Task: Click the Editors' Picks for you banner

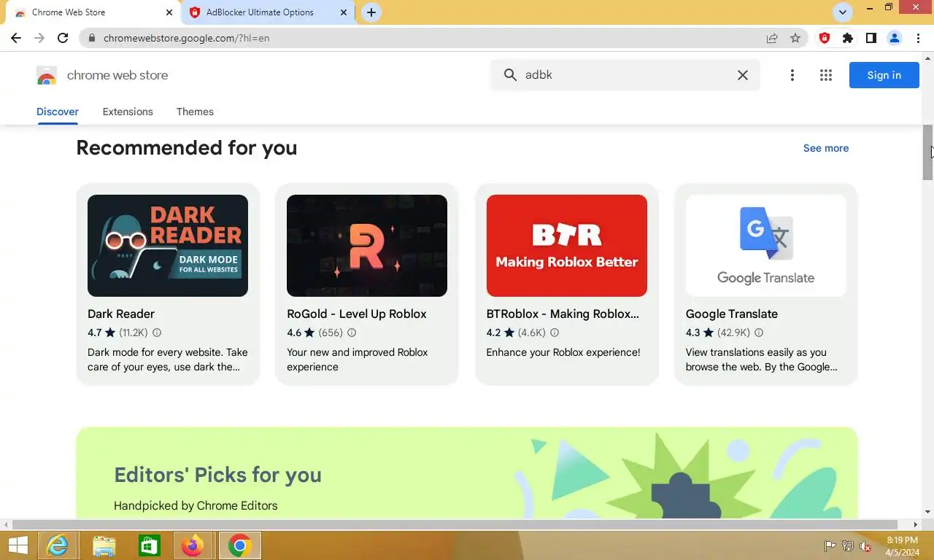Action: pyautogui.click(x=467, y=472)
